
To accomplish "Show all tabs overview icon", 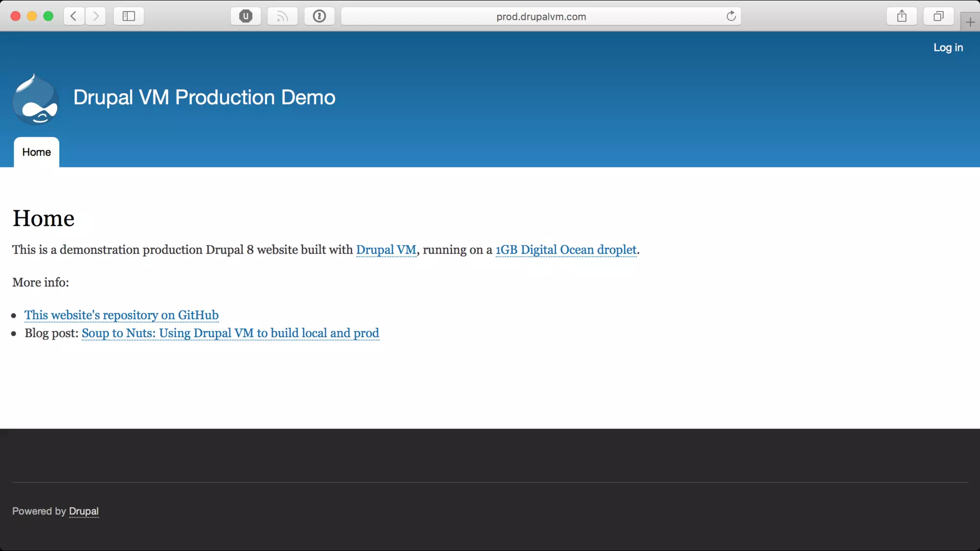I will (938, 16).
